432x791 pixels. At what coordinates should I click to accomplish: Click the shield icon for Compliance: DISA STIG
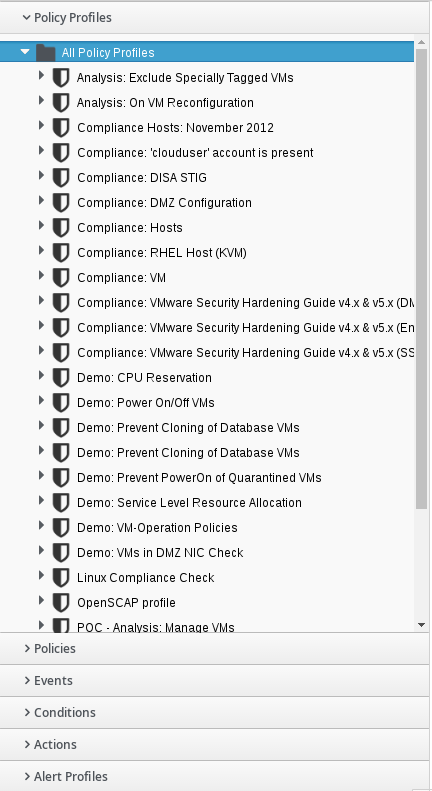(61, 178)
